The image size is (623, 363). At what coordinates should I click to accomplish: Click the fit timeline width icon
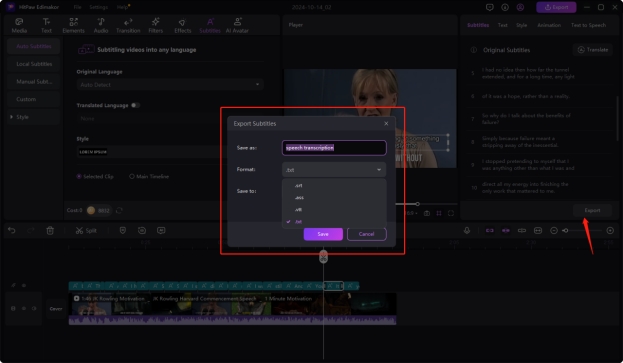[x=538, y=230]
